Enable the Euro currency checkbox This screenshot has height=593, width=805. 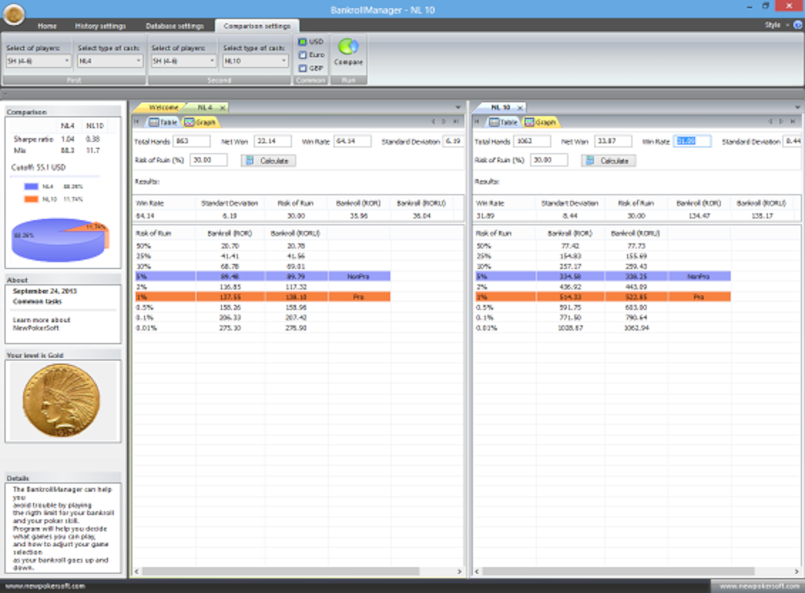tap(302, 55)
